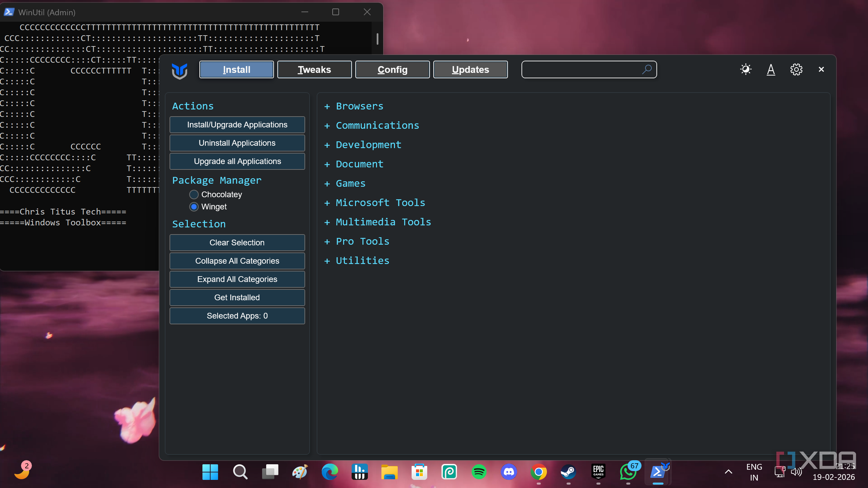Click the WinUtil shield logo
The width and height of the screenshot is (868, 488).
point(179,70)
